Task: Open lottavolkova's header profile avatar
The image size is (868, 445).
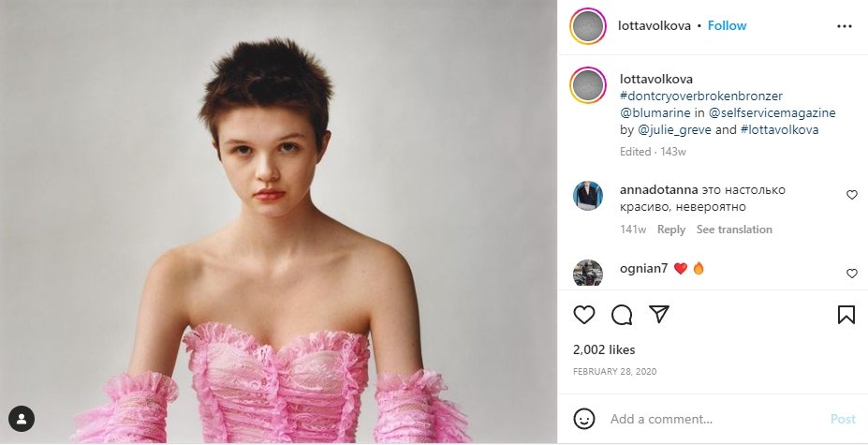Action: pyautogui.click(x=588, y=26)
